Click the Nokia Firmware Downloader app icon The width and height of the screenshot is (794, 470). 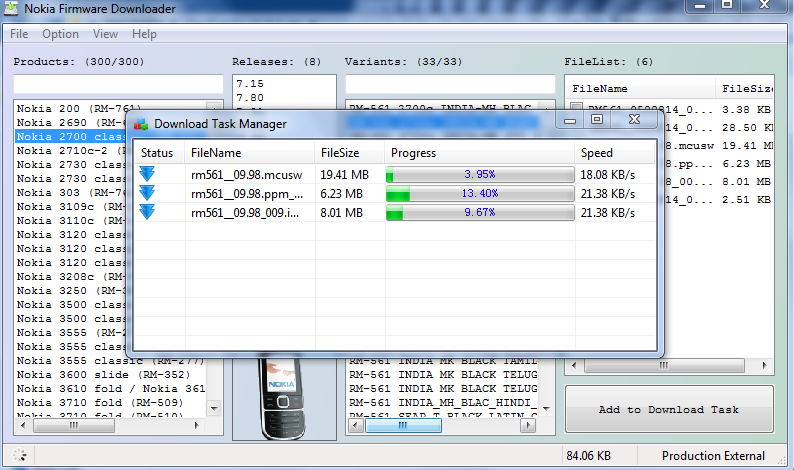11,8
